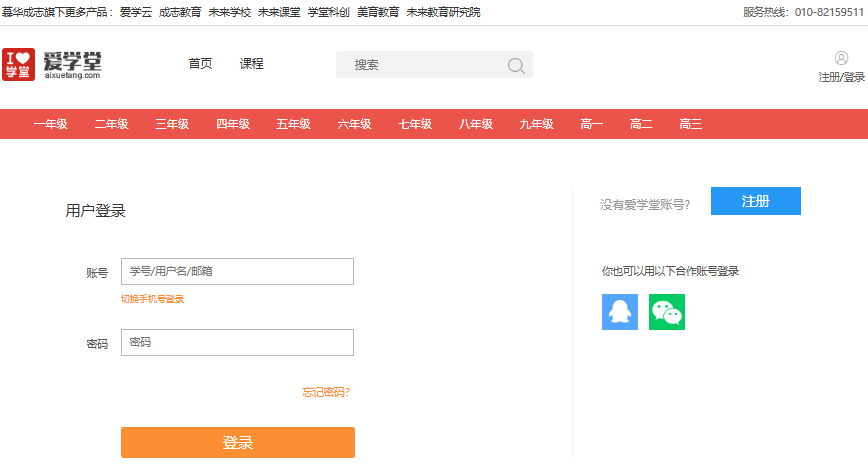Click the aixuetang.com logo text
Viewport: 868px width, 474px height.
(x=73, y=75)
